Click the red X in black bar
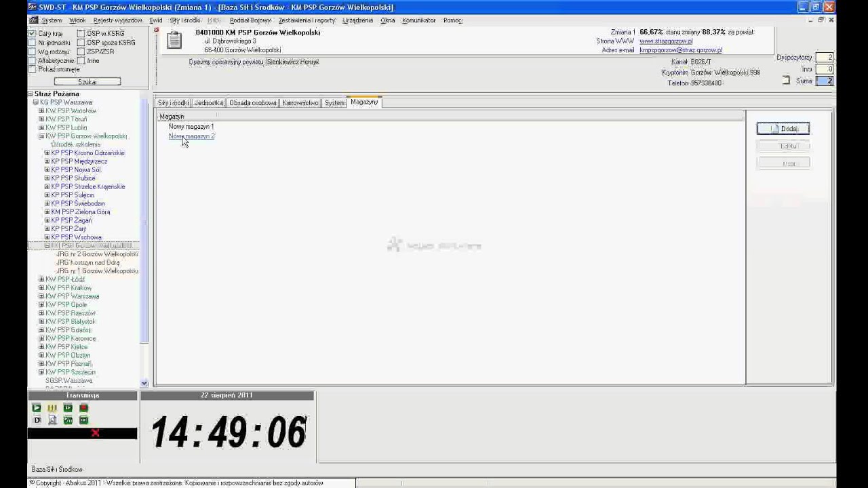The image size is (868, 488). pyautogui.click(x=95, y=433)
